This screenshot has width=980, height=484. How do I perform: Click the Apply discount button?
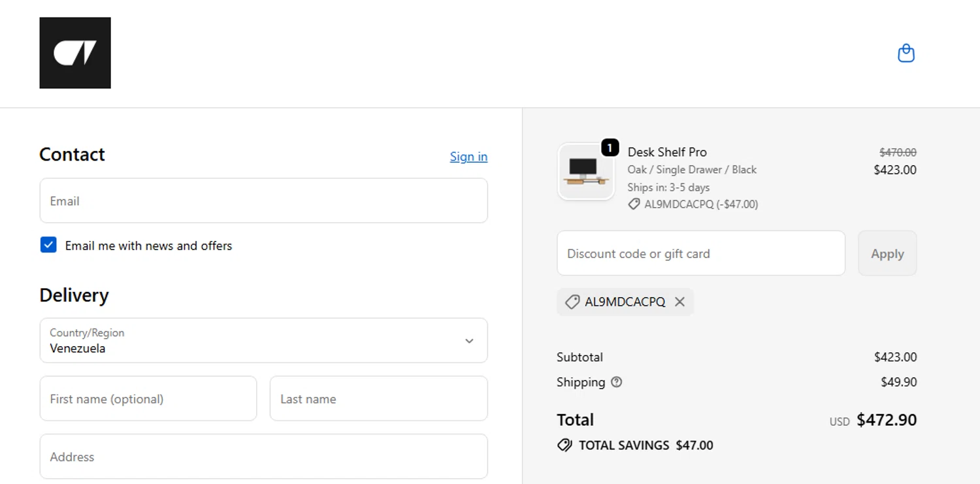click(887, 253)
